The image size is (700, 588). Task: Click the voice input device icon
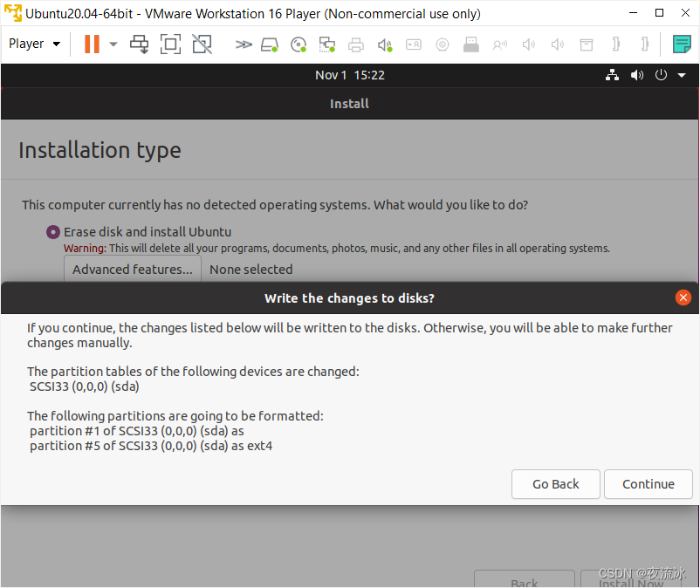[x=500, y=44]
